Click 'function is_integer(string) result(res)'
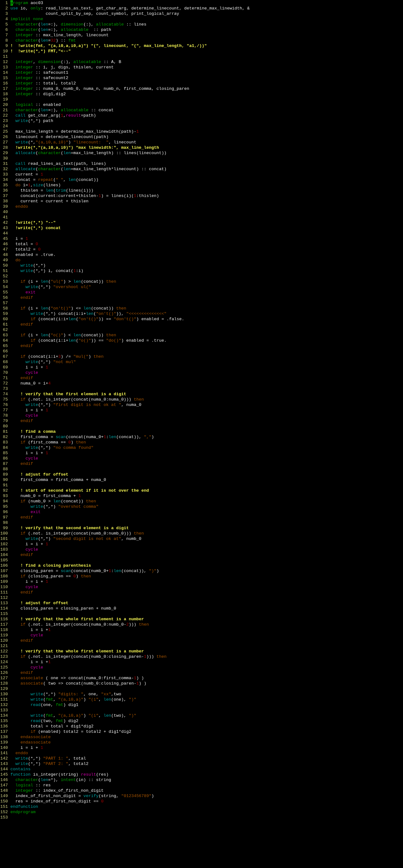The height and width of the screenshot is (868, 403). pos(60,775)
